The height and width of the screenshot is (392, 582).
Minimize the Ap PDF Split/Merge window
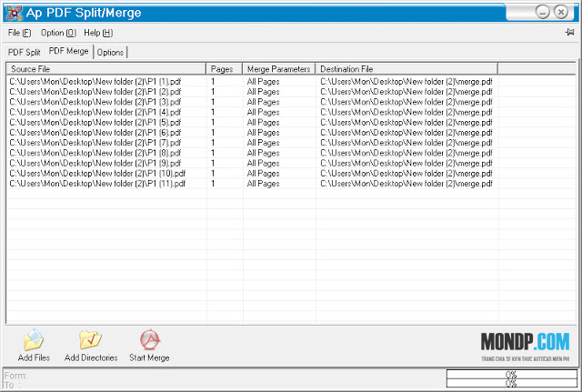pyautogui.click(x=542, y=12)
